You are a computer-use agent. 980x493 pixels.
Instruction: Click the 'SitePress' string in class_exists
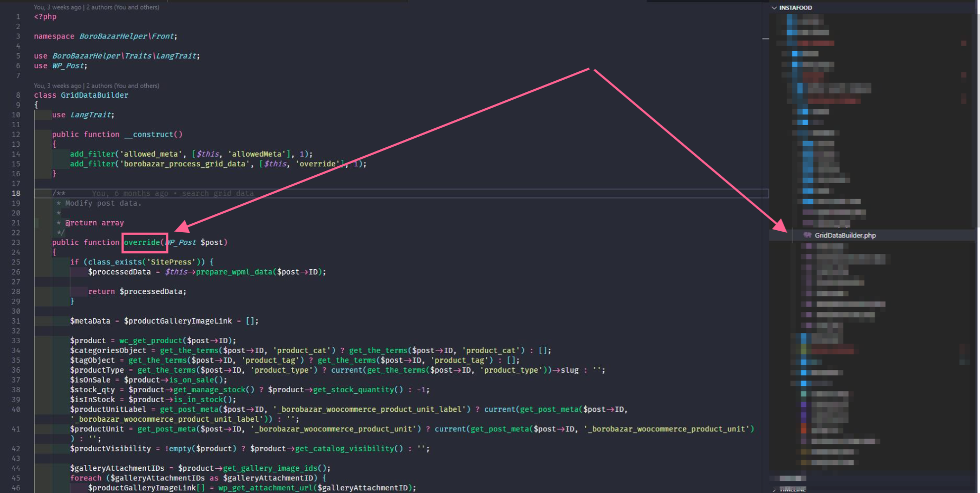(x=171, y=262)
